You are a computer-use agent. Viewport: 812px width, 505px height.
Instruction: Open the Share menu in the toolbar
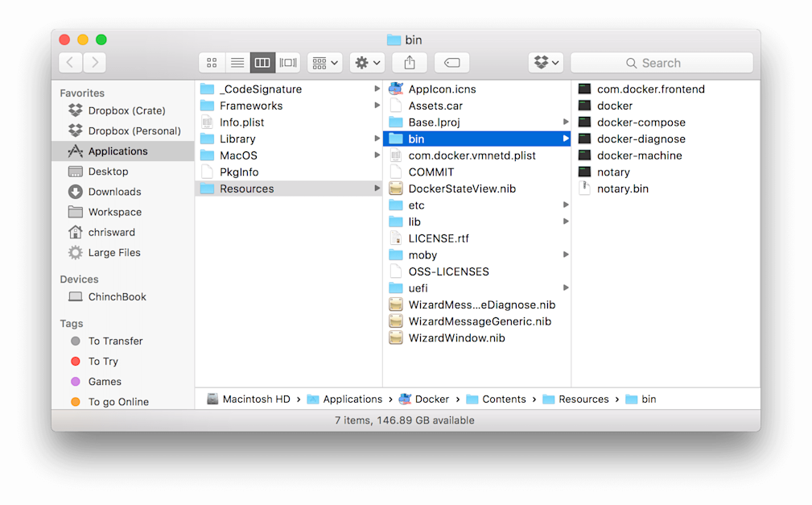point(410,62)
